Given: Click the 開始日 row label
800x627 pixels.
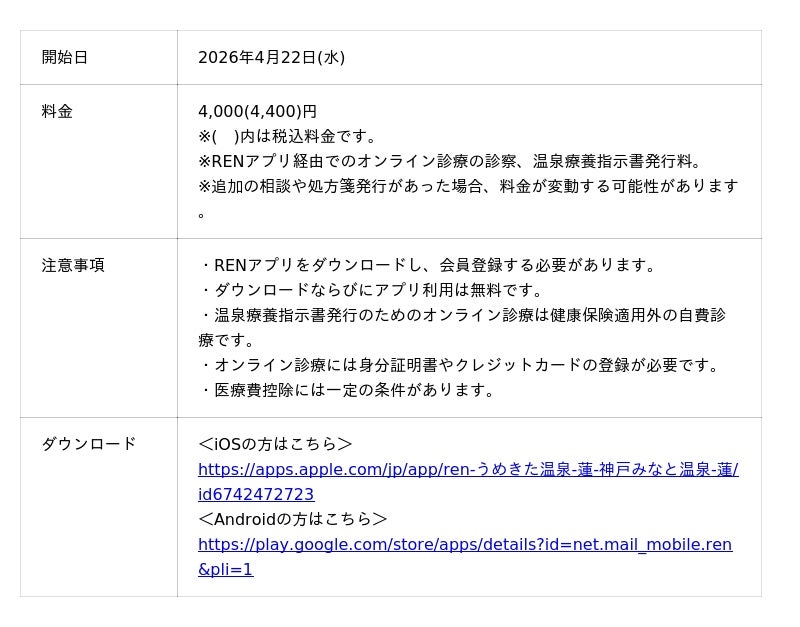Looking at the screenshot, I should (x=65, y=57).
